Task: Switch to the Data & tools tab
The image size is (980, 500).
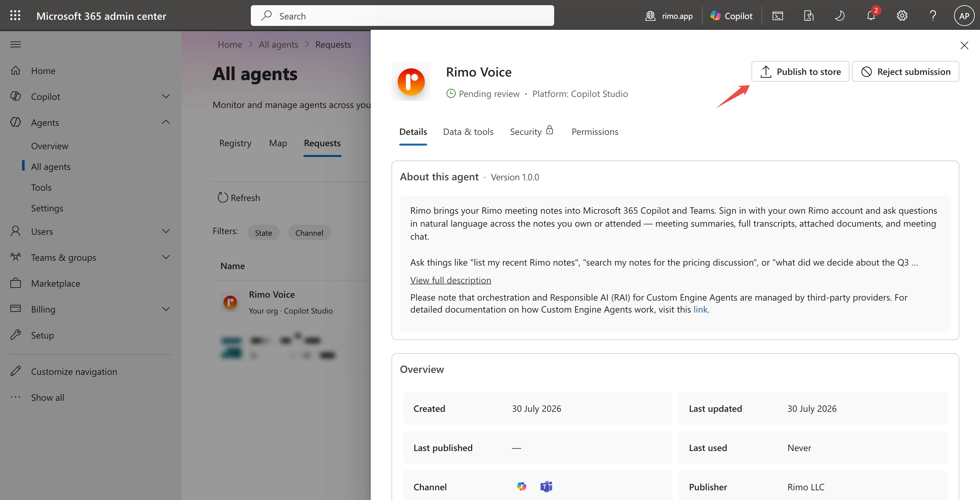Action: click(x=468, y=132)
